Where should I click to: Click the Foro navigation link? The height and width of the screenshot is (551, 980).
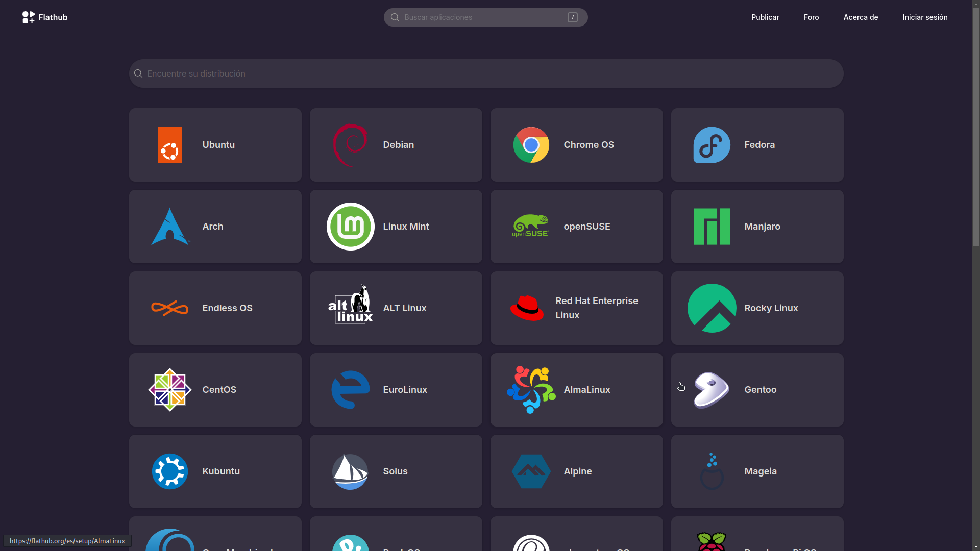pyautogui.click(x=811, y=17)
